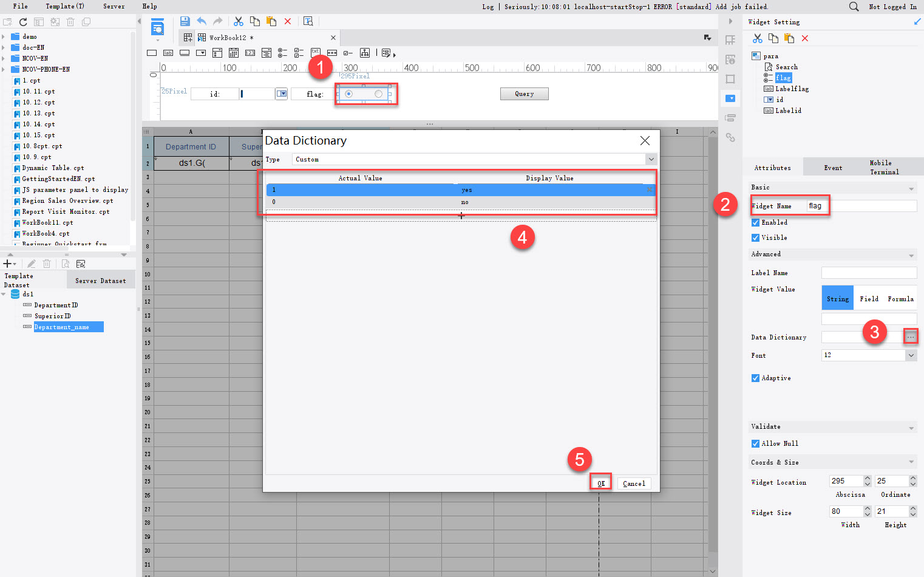The width and height of the screenshot is (924, 577).
Task: Open the Font size dropdown
Action: point(911,355)
